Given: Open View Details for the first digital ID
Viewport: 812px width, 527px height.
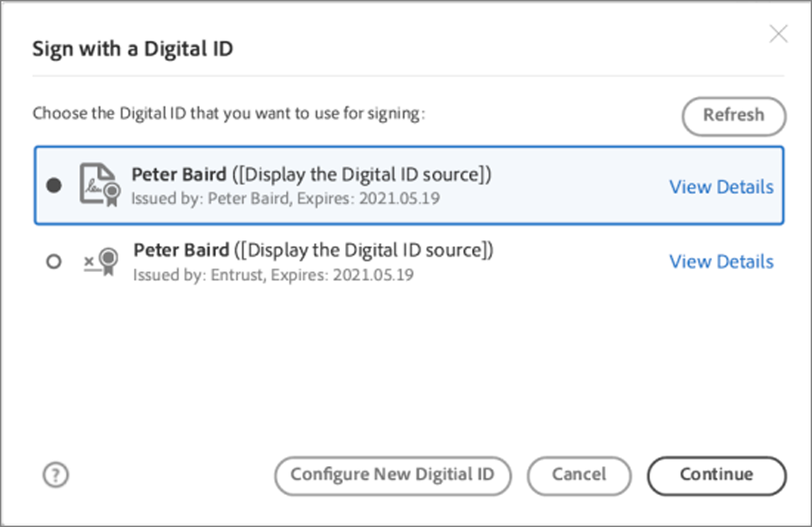Looking at the screenshot, I should (x=721, y=187).
